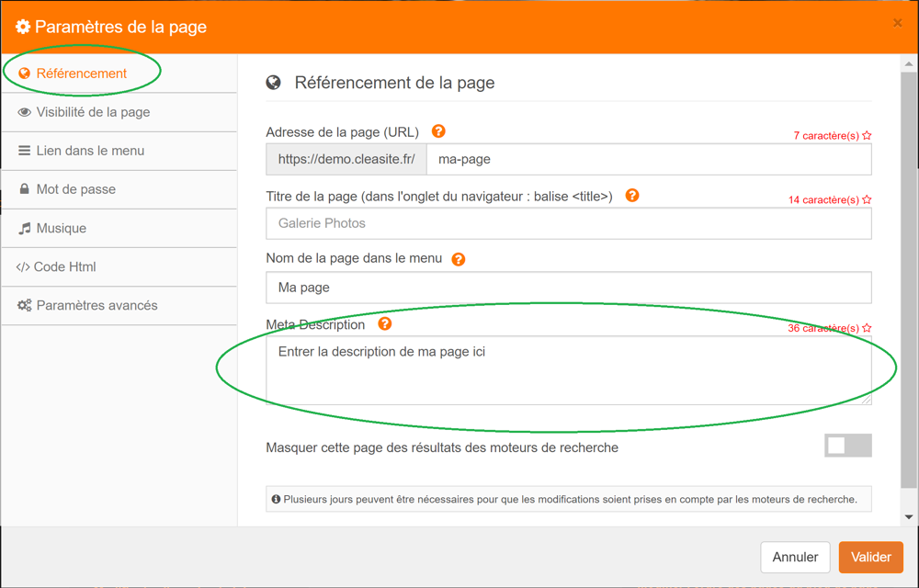Click the globe icon beside Référencement de la page

(274, 83)
